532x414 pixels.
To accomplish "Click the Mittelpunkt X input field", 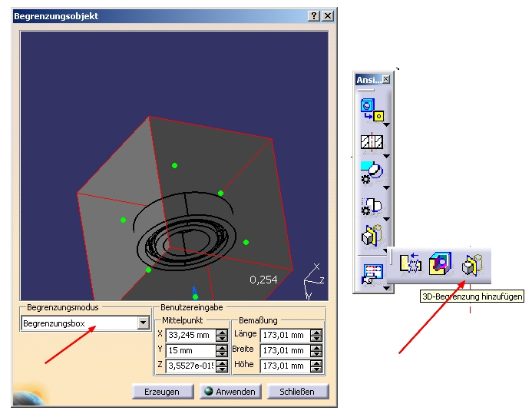I will point(190,336).
